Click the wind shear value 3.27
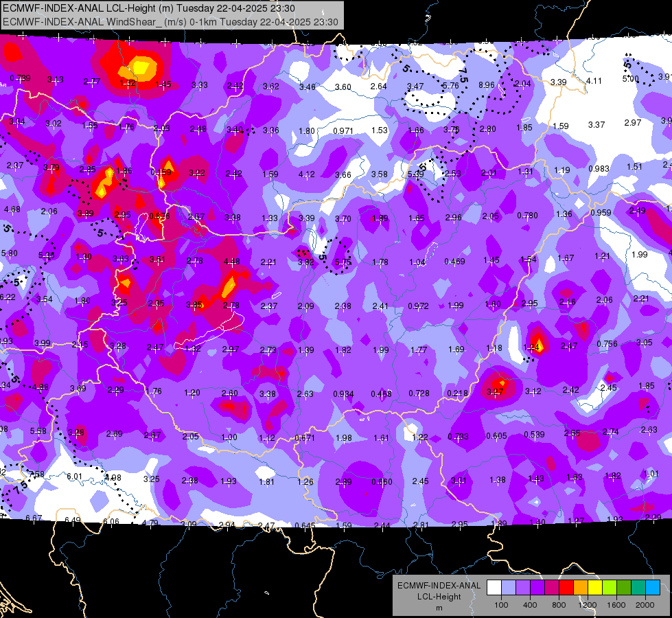 [x=495, y=391]
